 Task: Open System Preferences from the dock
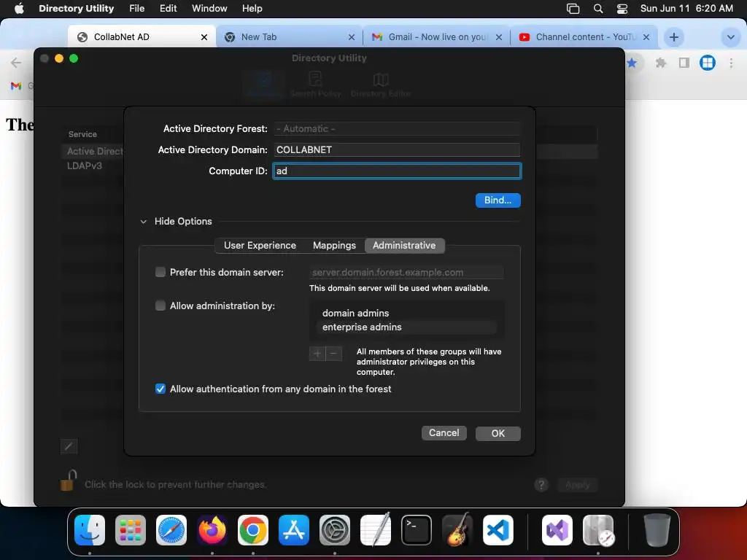coord(334,530)
